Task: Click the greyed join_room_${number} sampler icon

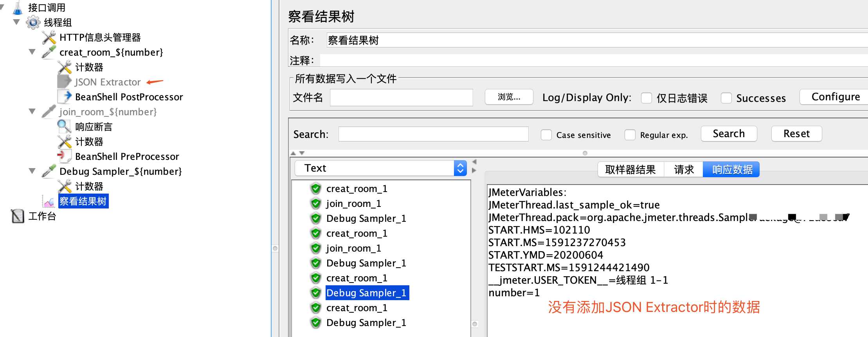Action: 49,112
